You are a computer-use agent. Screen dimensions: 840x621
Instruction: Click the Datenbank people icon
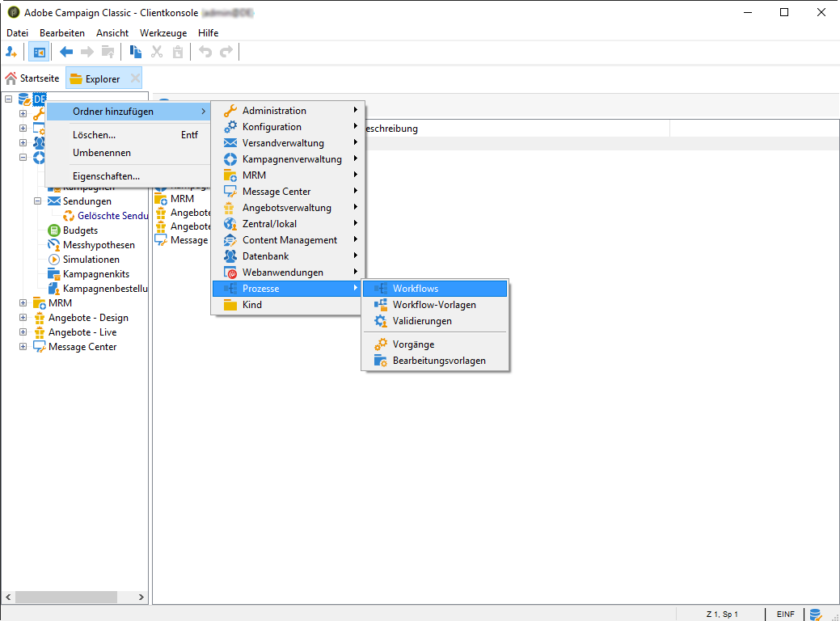(x=230, y=256)
